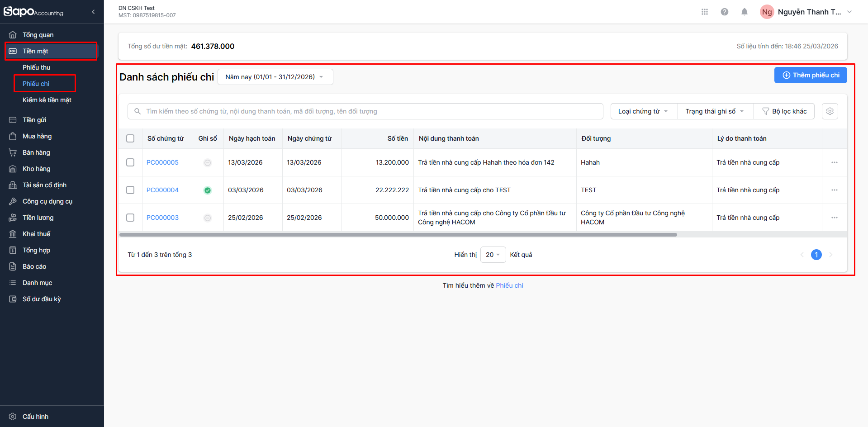The image size is (868, 427).
Task: Click the Số tiền column header
Action: [x=398, y=138]
